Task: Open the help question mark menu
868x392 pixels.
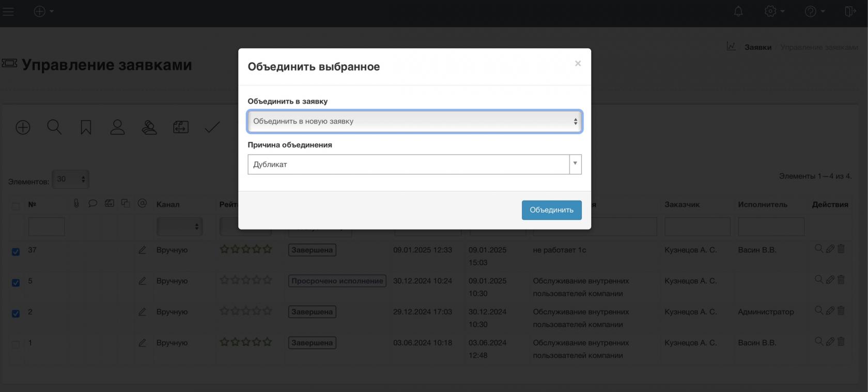Action: [814, 11]
